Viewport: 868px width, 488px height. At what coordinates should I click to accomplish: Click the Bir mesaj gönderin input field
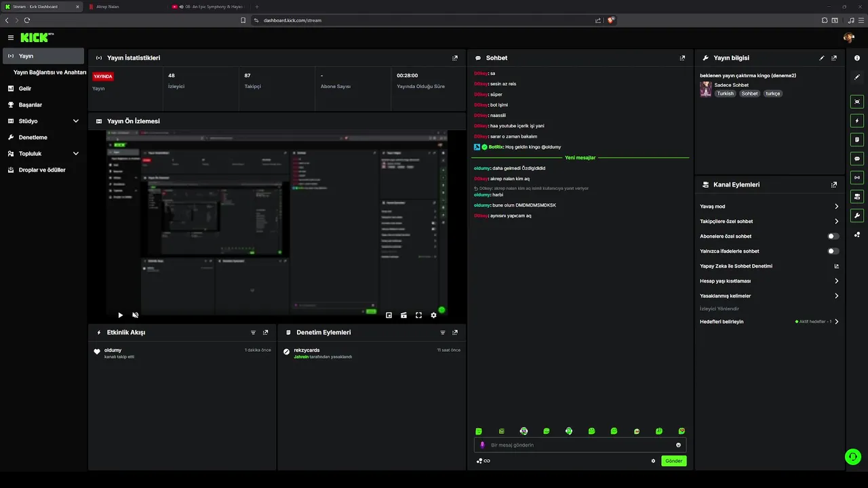tap(580, 445)
